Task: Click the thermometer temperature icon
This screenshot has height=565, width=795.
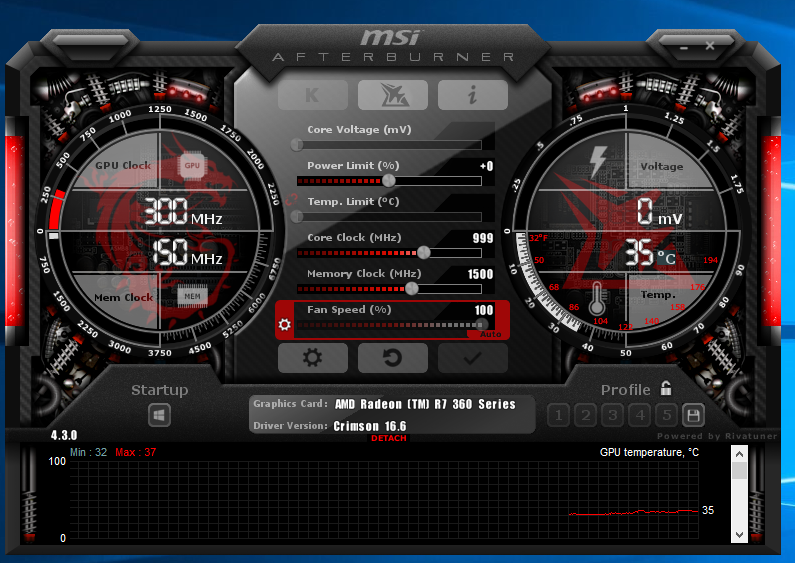Action: (597, 298)
